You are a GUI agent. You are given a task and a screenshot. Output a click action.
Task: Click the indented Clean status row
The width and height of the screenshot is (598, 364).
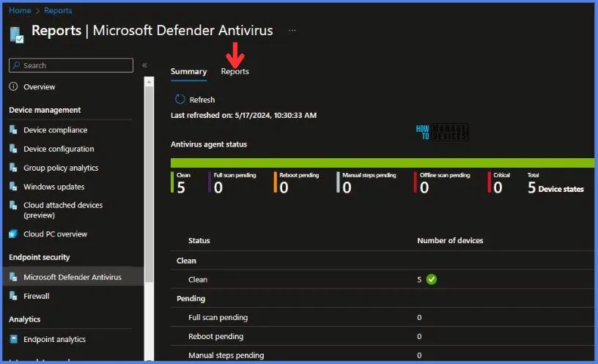point(382,279)
